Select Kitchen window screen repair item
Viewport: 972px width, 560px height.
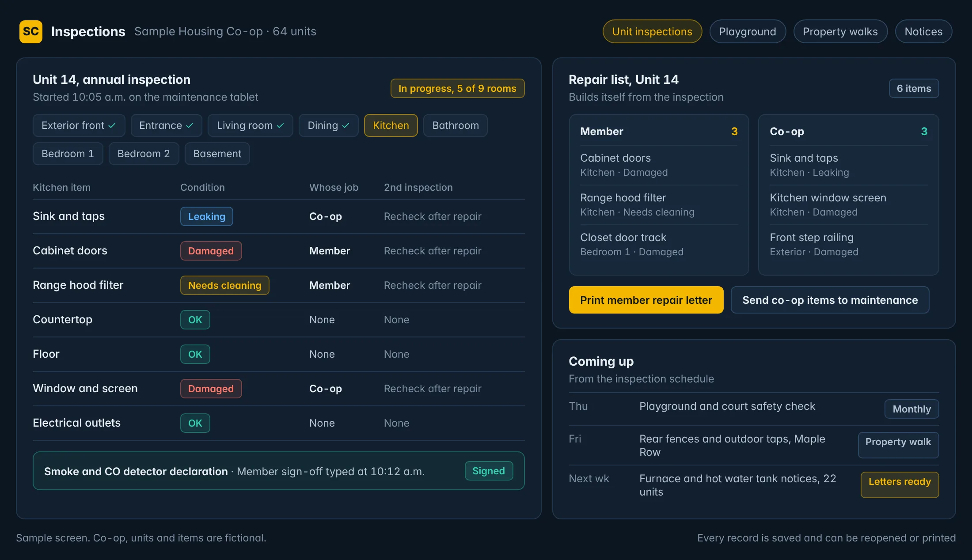(x=848, y=204)
